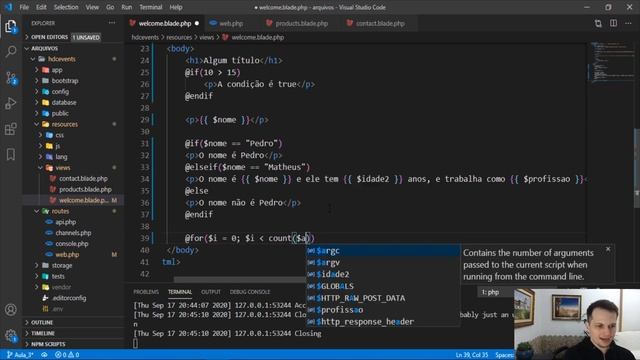Screen dimensions: 640x360
Task: Click the editor horizontal scrollbar
Action: click(x=240, y=280)
